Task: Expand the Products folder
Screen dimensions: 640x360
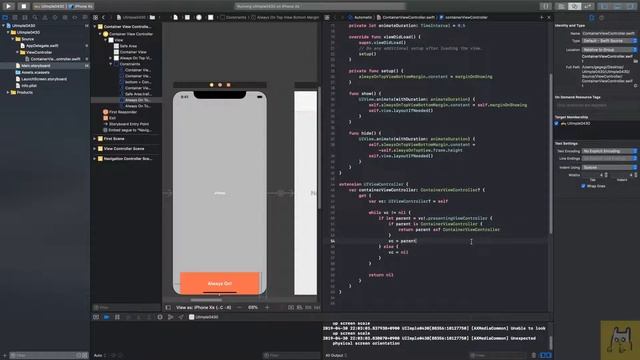Action: (8, 92)
